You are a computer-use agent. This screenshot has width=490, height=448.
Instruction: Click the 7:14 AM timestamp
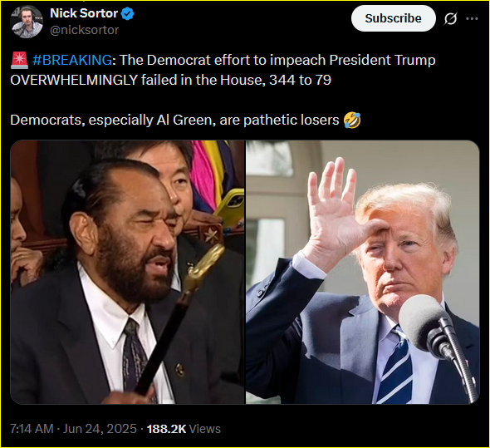click(x=32, y=429)
